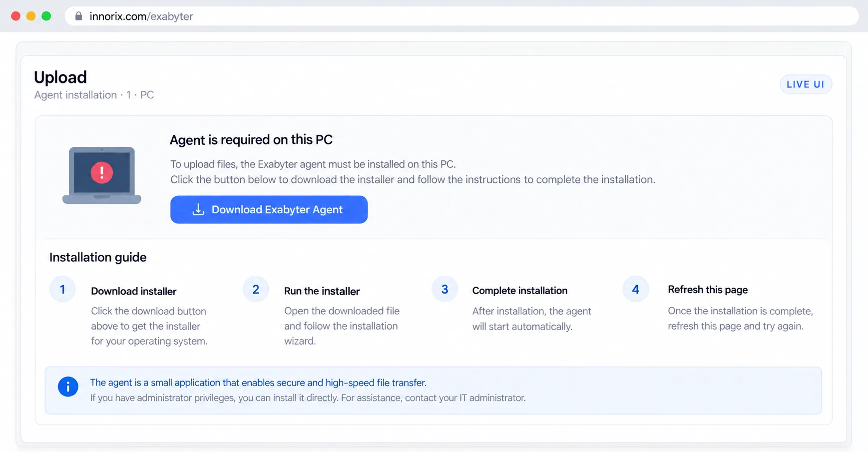Click step number 2 circle

[x=256, y=289]
